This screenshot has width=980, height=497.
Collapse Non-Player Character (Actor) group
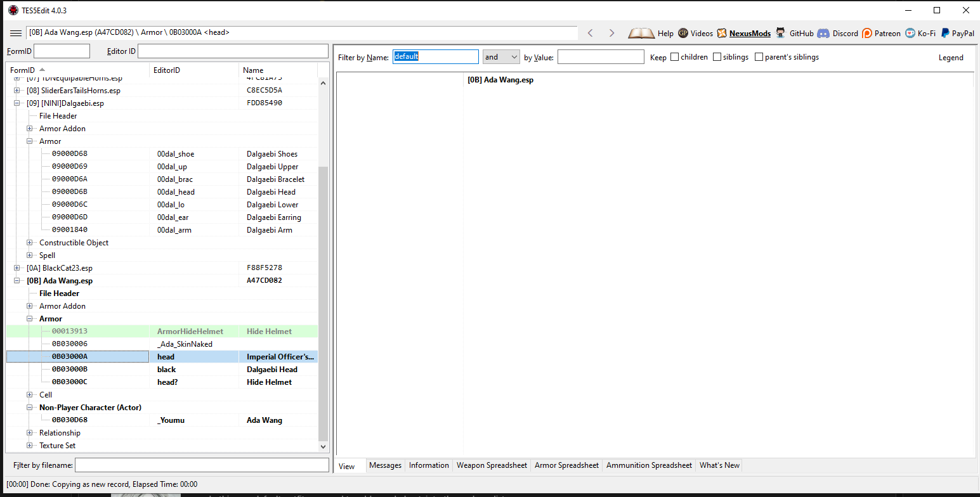tap(30, 408)
